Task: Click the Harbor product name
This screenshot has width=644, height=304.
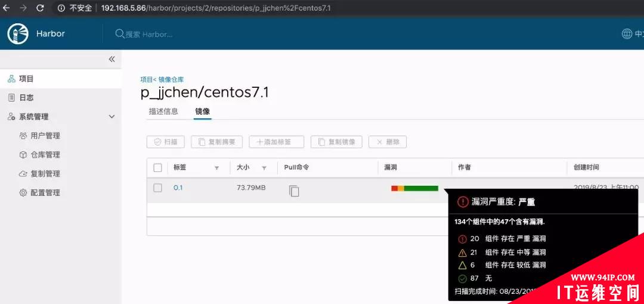Action: [51, 33]
